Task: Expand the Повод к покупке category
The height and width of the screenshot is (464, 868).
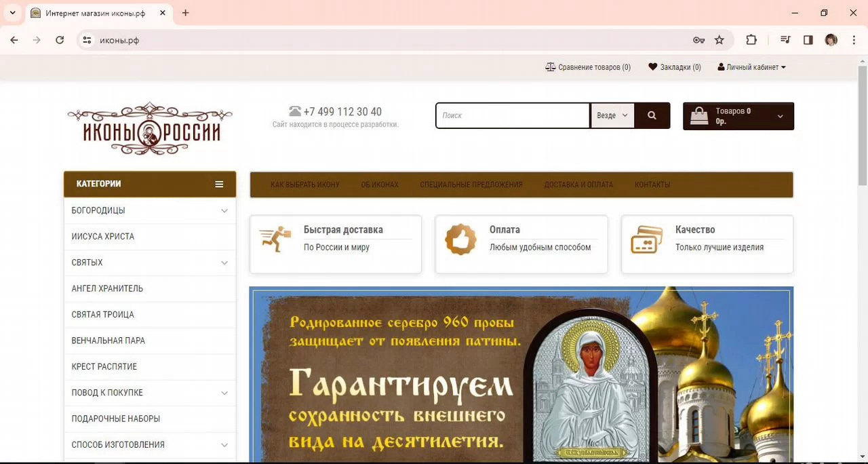Action: tap(224, 393)
